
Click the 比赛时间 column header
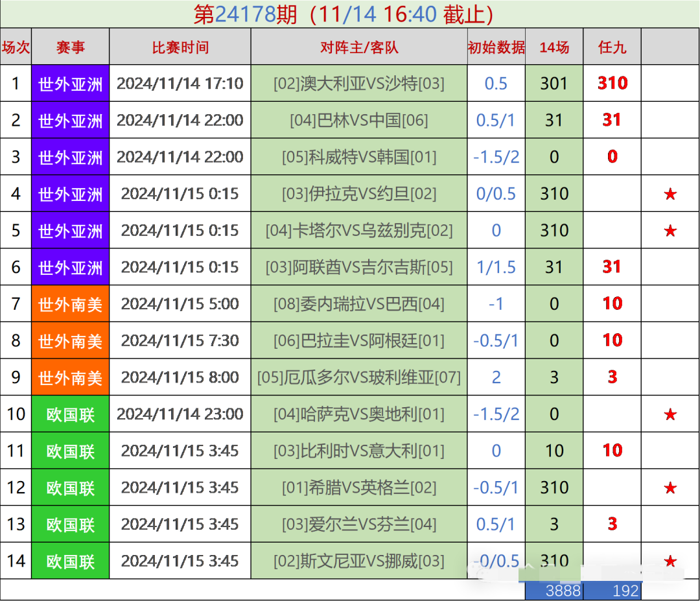pyautogui.click(x=180, y=46)
